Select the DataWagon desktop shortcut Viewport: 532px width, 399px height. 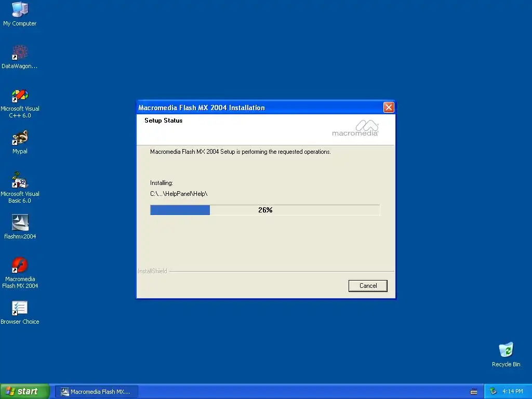pos(20,57)
